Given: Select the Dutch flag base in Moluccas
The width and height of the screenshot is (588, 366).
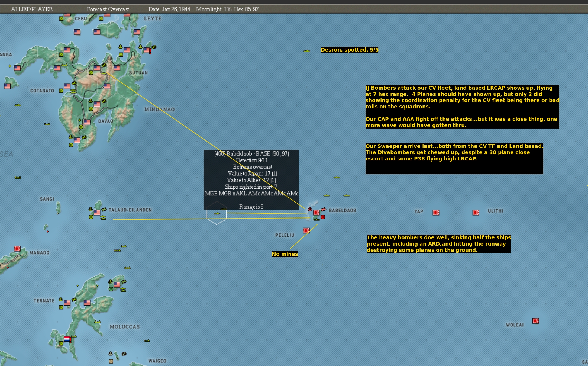Looking at the screenshot, I should (67, 339).
